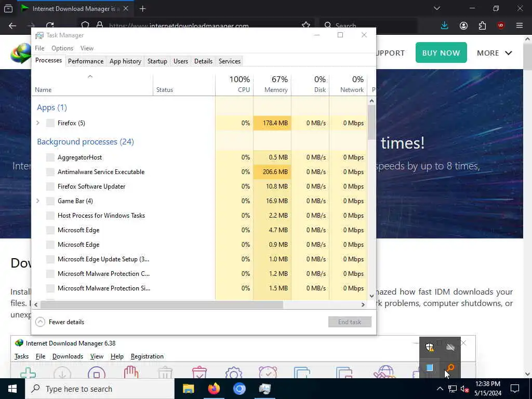Sort processes by Network column header
The height and width of the screenshot is (399, 532).
(x=349, y=85)
